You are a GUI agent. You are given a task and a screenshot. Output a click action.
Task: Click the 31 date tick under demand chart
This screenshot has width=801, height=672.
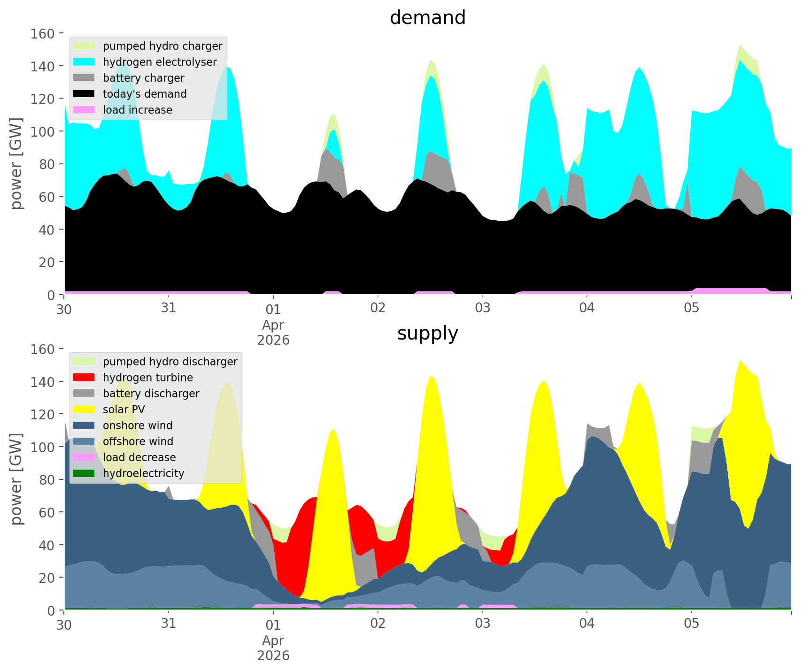click(168, 309)
